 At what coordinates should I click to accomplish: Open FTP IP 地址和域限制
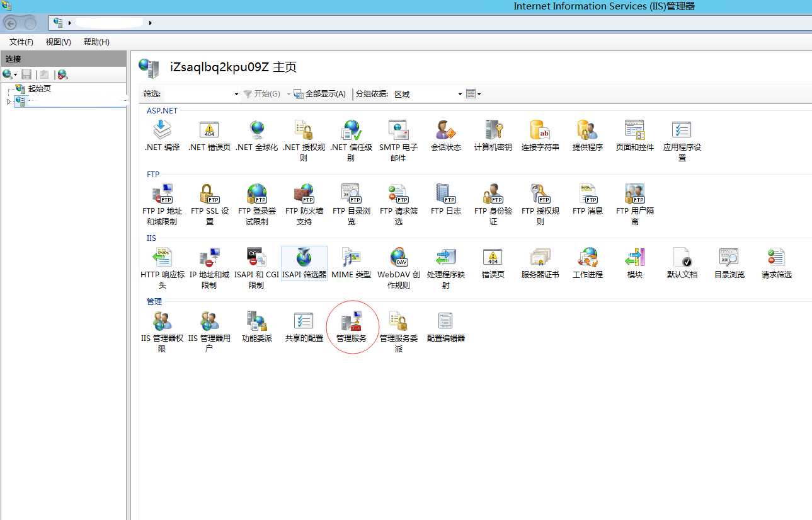pyautogui.click(x=162, y=205)
